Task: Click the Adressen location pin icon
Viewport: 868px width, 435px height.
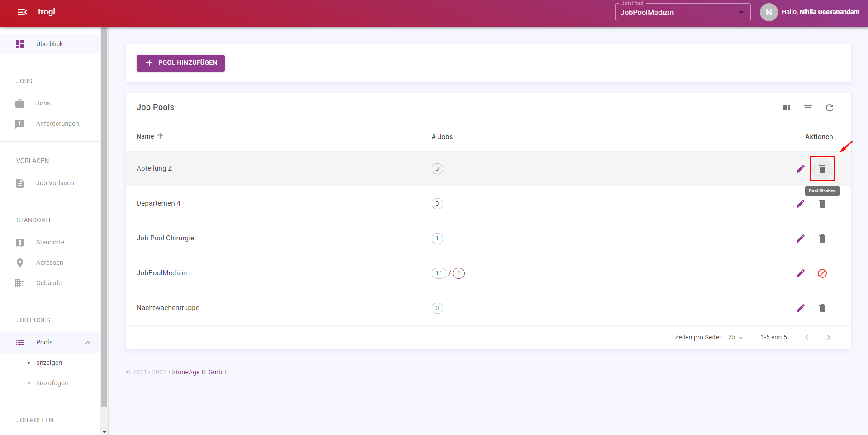Action: click(x=20, y=263)
